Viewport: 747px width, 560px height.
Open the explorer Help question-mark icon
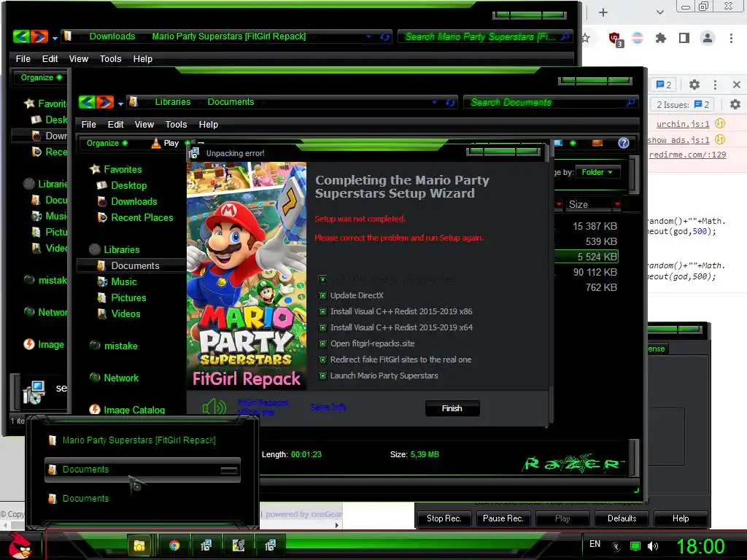pyautogui.click(x=624, y=143)
